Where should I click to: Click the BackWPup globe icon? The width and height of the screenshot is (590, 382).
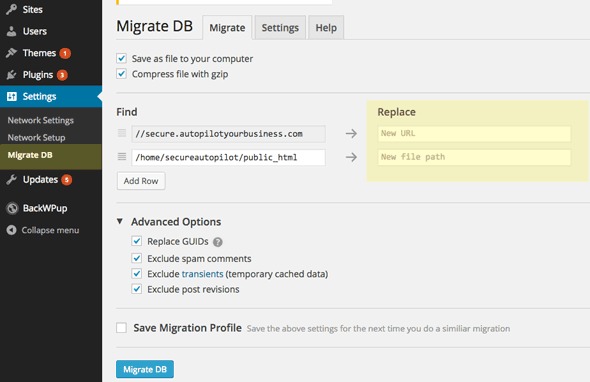tap(12, 208)
